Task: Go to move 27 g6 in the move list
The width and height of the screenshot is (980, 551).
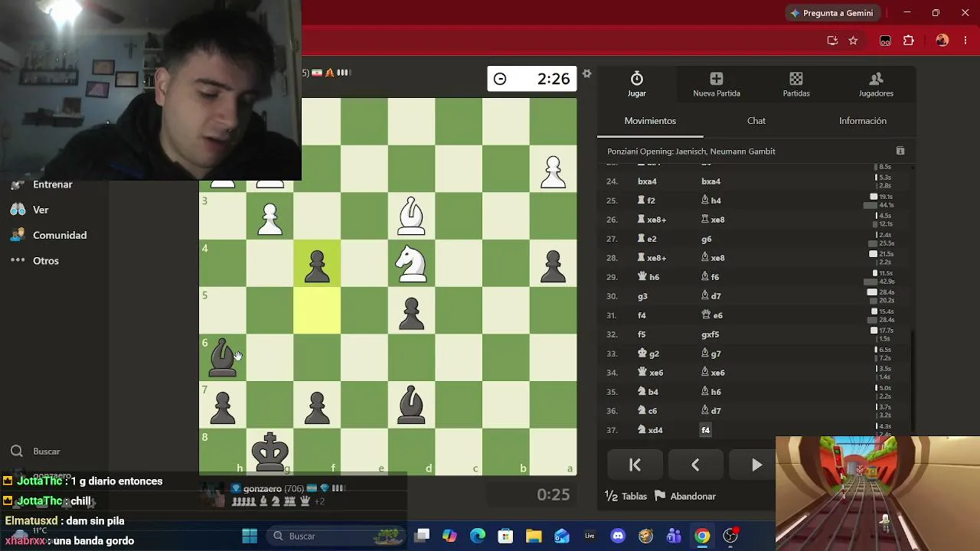Action: click(707, 239)
